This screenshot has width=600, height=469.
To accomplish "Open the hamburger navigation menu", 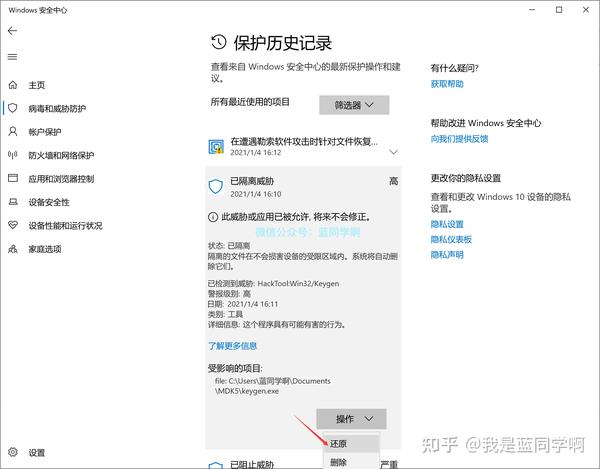I will pos(12,57).
